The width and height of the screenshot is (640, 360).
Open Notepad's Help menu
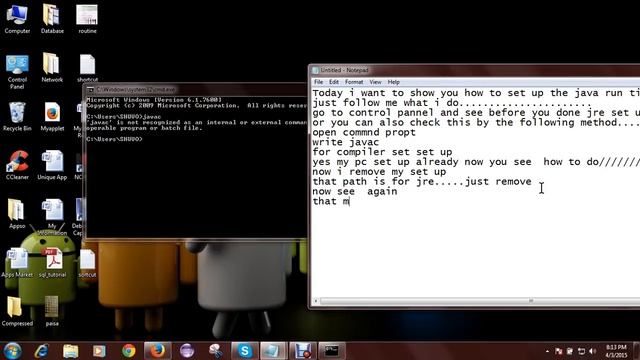[393, 82]
